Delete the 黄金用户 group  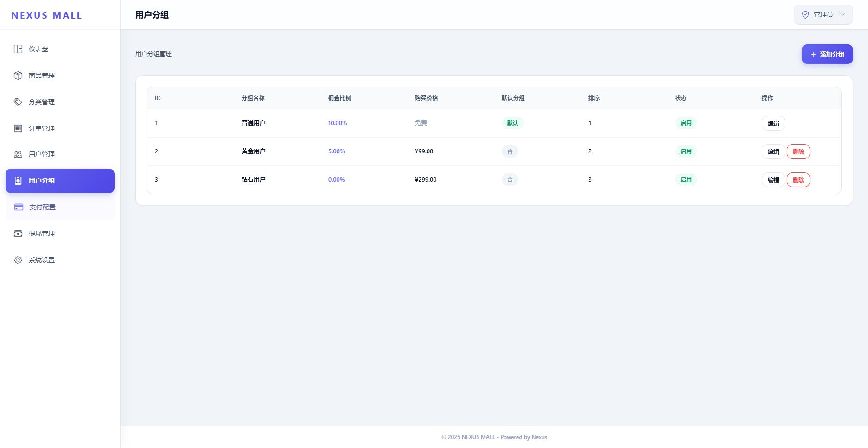coord(798,151)
